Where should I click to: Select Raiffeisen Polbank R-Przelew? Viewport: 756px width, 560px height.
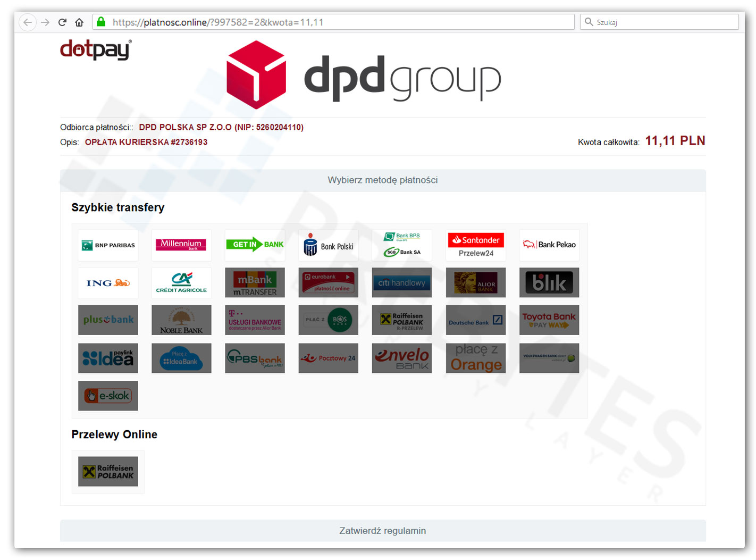pos(401,321)
